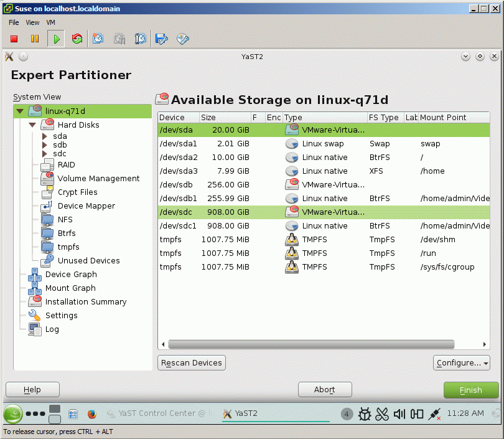Open the Settings wrench entry

(x=61, y=316)
